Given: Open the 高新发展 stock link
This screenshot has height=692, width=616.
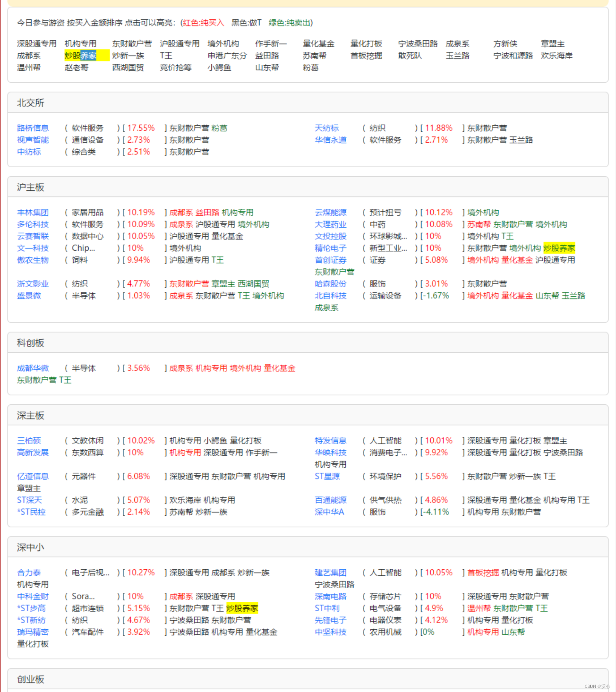Looking at the screenshot, I should [x=33, y=452].
